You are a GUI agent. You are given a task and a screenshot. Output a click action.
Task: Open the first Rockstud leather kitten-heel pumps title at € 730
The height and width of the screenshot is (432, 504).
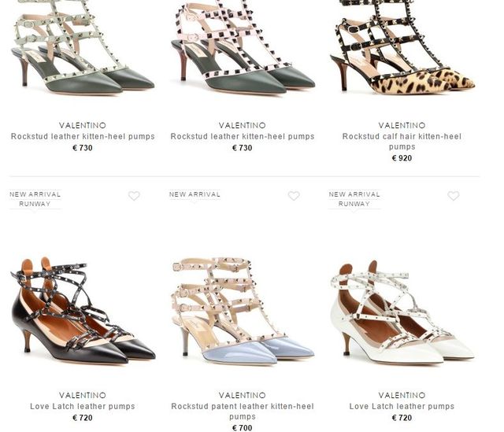83,136
